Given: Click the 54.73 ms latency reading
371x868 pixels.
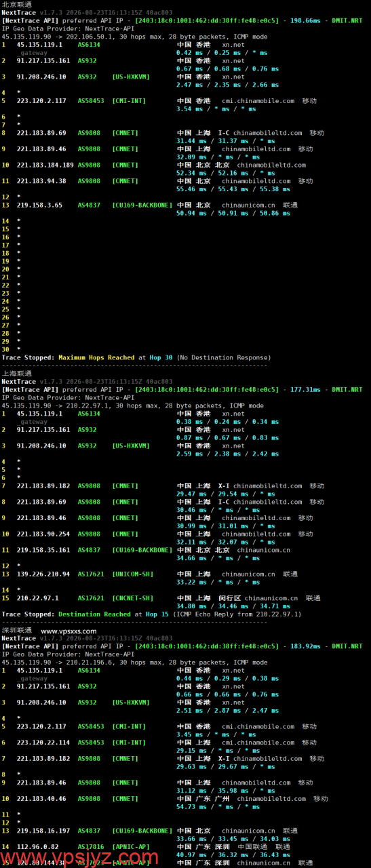Looking at the screenshot, I should (189, 807).
